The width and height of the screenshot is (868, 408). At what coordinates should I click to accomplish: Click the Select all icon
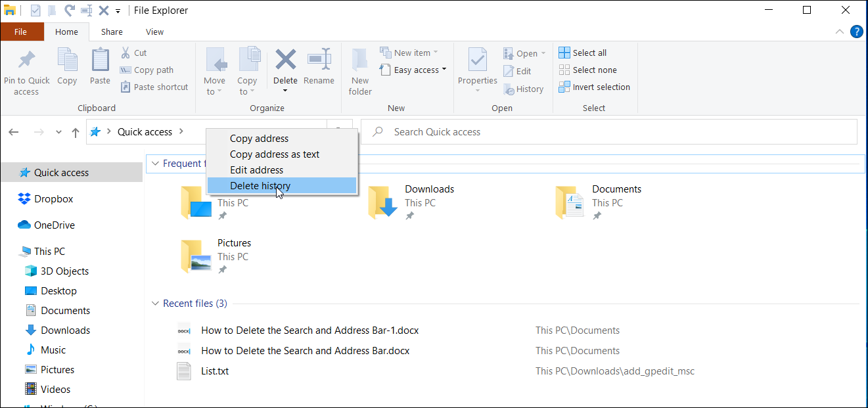[564, 53]
